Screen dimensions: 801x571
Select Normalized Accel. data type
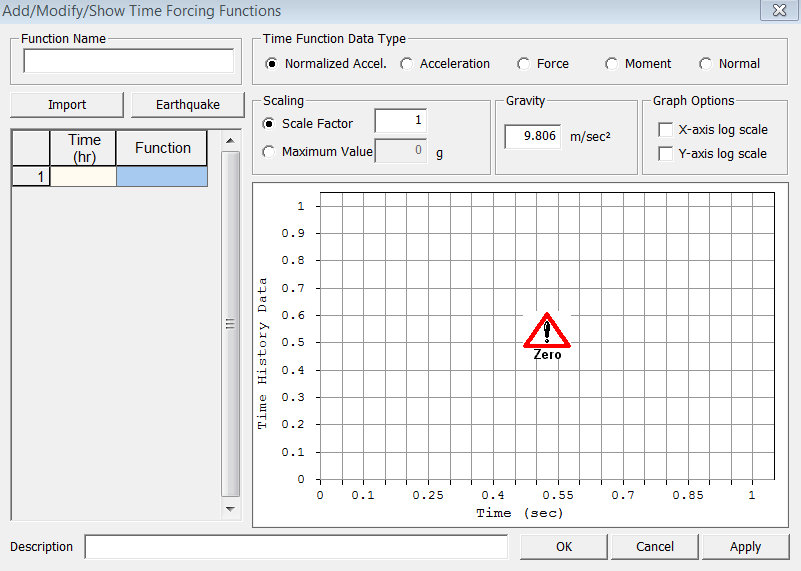272,64
